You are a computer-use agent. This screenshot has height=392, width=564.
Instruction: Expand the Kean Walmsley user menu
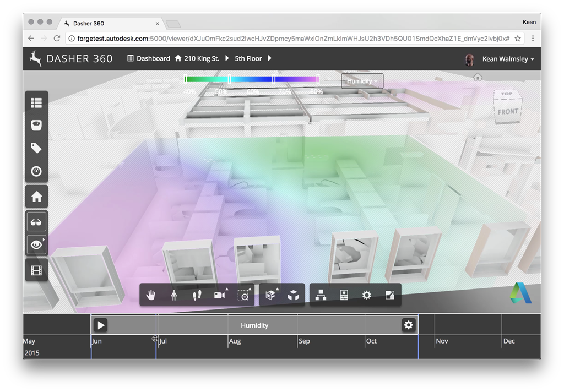(x=508, y=59)
